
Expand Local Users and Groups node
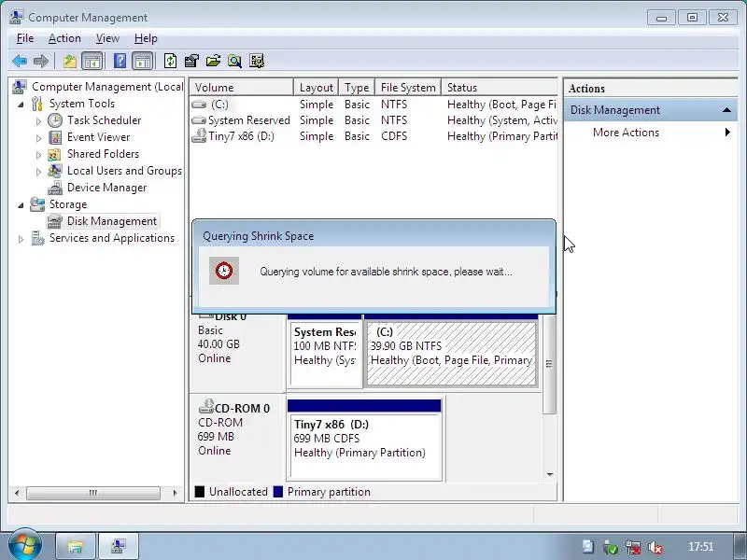(38, 172)
